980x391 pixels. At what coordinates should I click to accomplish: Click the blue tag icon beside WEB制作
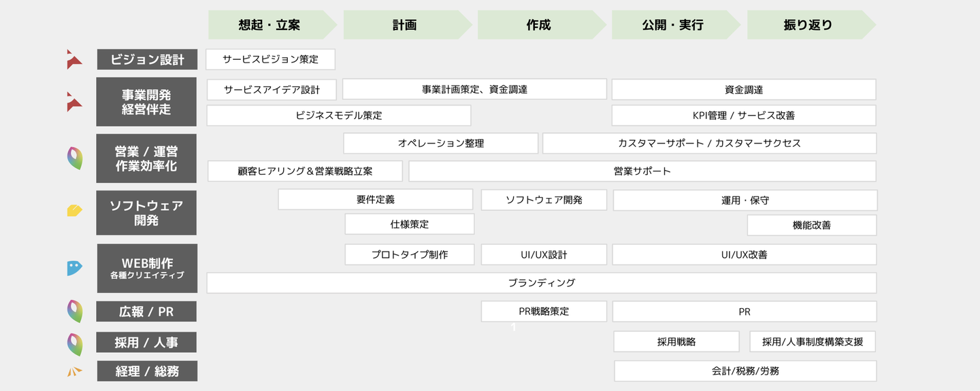click(x=75, y=268)
